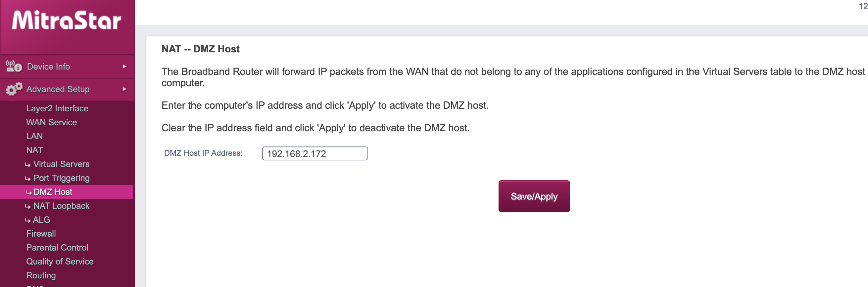Viewport: 868px width, 287px height.
Task: Open Layer2 Interface menu item
Action: point(57,108)
